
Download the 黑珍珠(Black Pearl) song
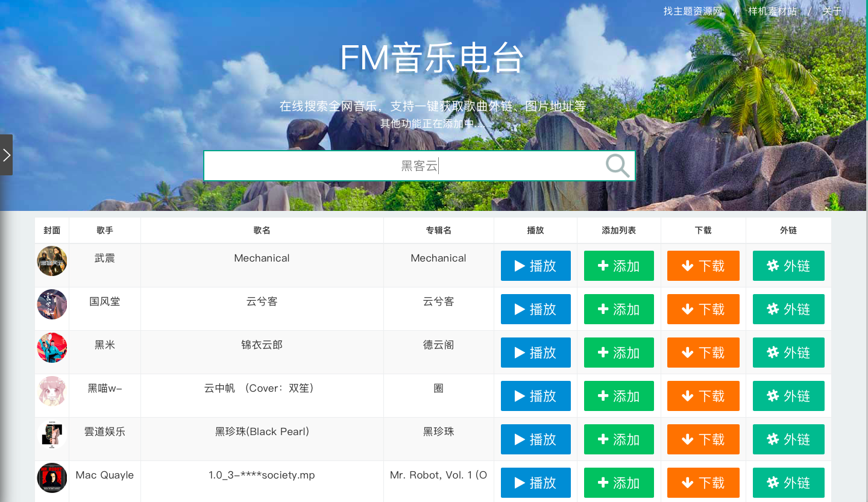pyautogui.click(x=703, y=439)
